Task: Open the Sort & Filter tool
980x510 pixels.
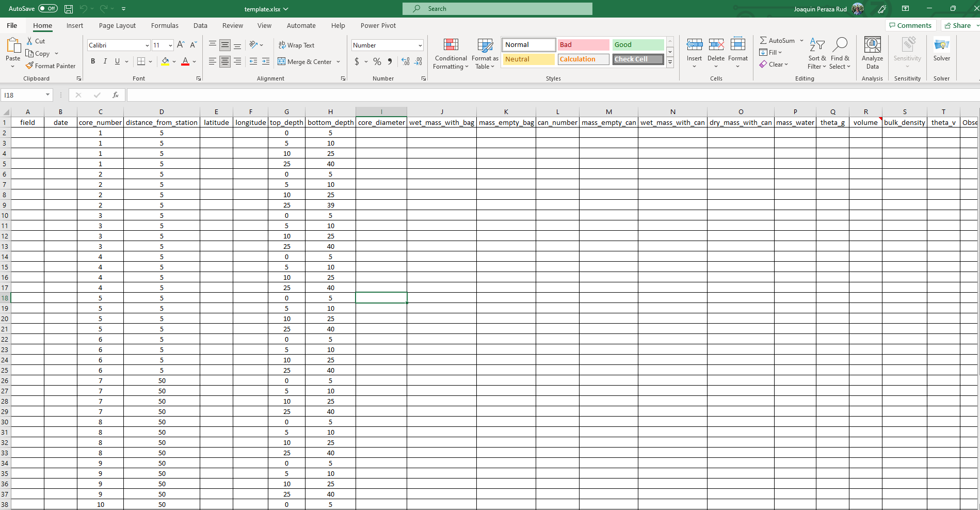Action: [x=816, y=54]
